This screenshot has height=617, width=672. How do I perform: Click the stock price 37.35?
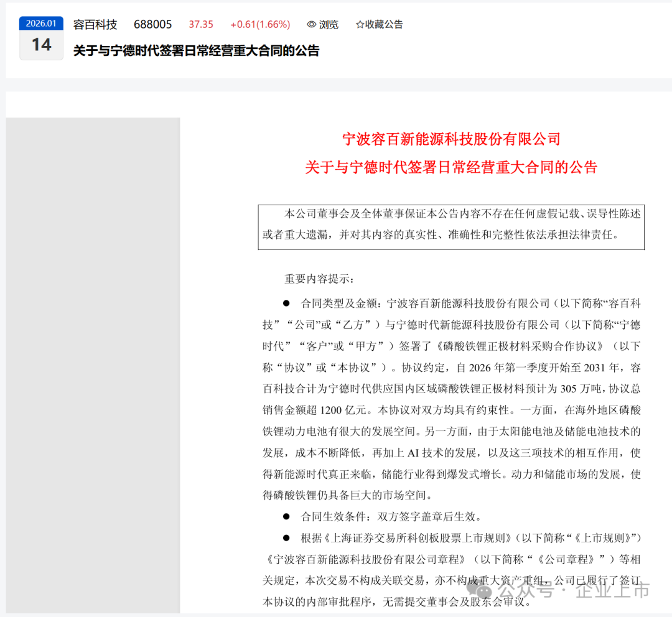point(201,24)
